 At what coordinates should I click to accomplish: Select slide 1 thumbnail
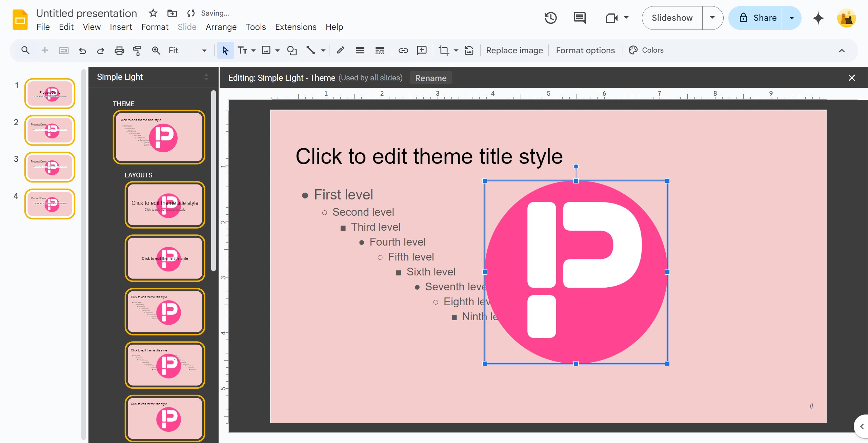[x=50, y=94]
